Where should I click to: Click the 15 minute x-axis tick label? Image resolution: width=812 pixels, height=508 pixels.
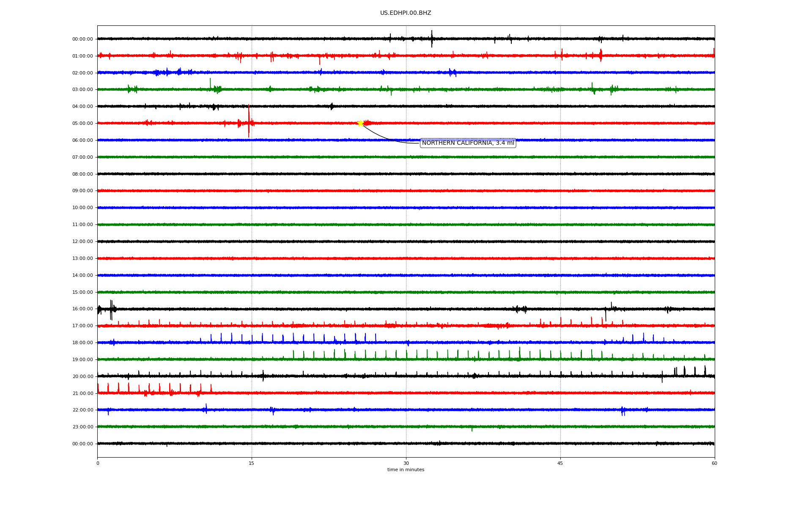252,464
